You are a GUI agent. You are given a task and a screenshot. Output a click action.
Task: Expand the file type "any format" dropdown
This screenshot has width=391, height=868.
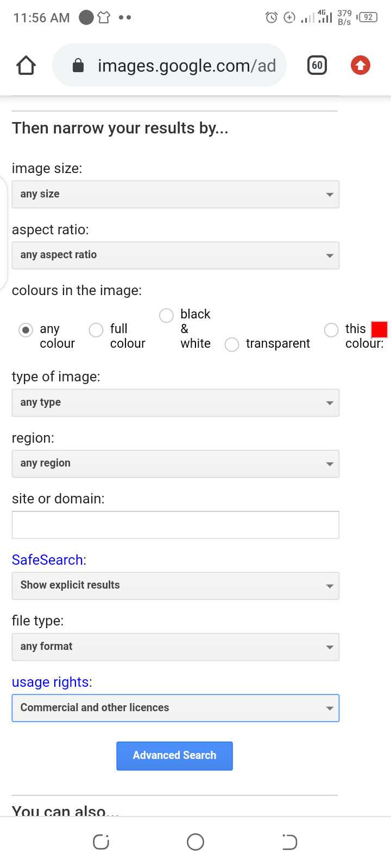(175, 647)
